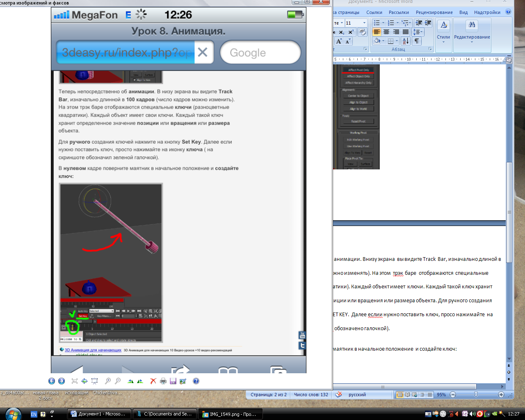Viewport: 525px width, 420px height.
Task: Click the Best Fit icon in viewer
Action: 75,381
